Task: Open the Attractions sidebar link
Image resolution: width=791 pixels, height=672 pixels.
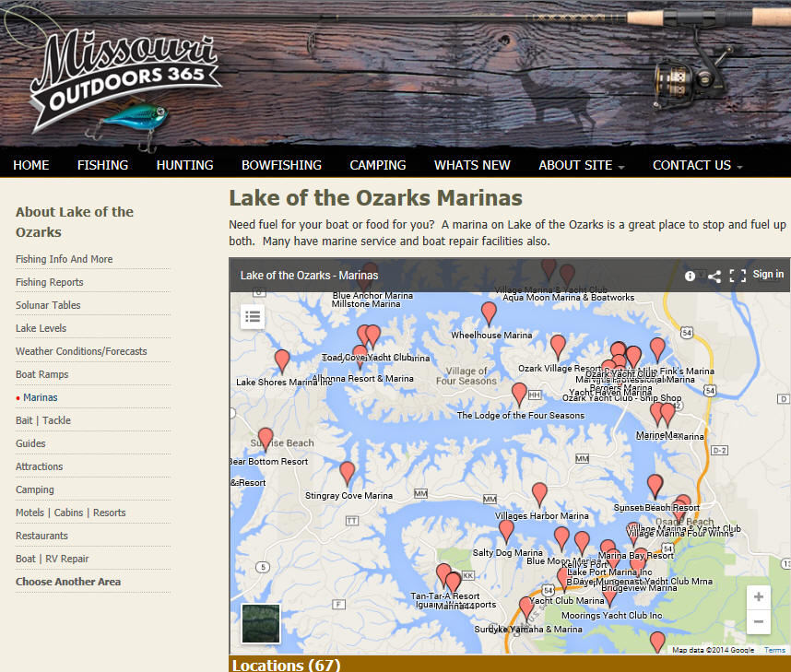Action: click(40, 466)
